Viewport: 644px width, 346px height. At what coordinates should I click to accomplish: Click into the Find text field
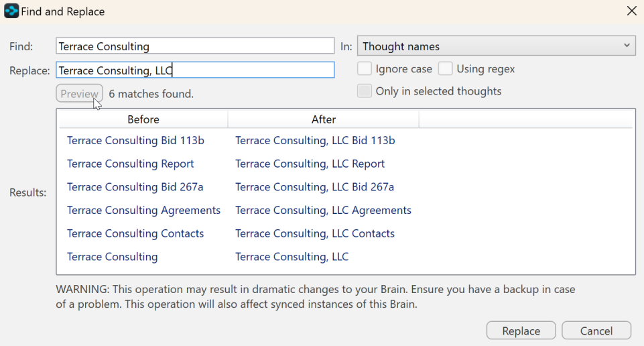[194, 46]
